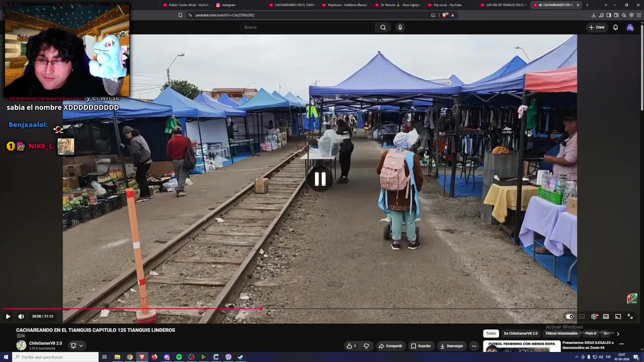
Task: Open the ChileGamerV8 2.0 channel name link
Action: pyautogui.click(x=45, y=343)
